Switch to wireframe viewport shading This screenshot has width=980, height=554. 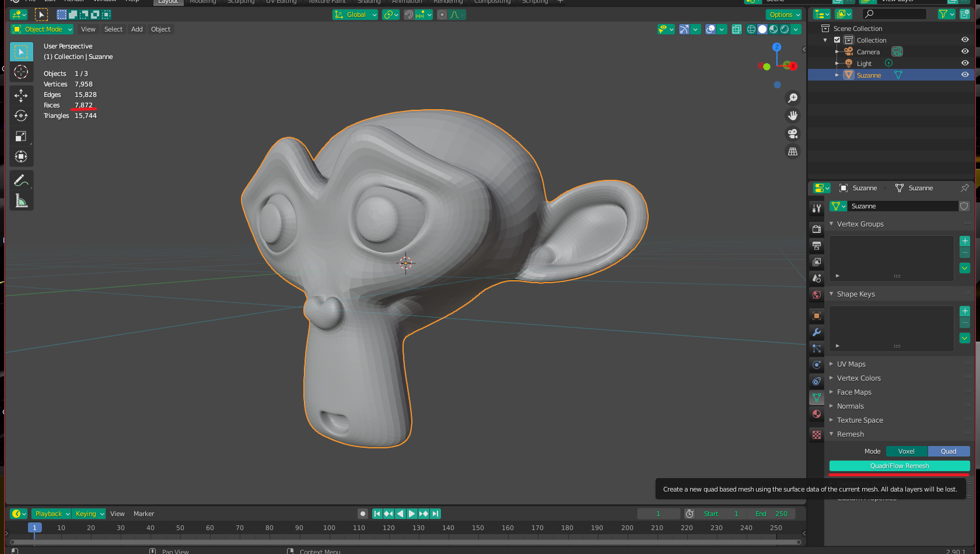(751, 29)
